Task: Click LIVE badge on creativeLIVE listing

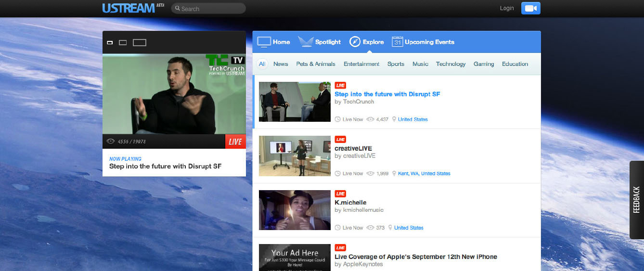Action: [340, 140]
